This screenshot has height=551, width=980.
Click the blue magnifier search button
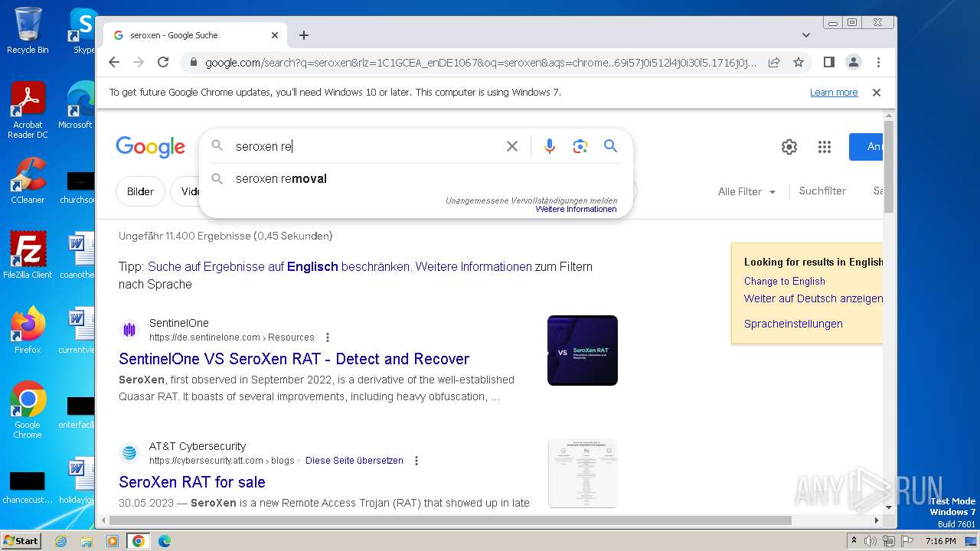coord(610,146)
